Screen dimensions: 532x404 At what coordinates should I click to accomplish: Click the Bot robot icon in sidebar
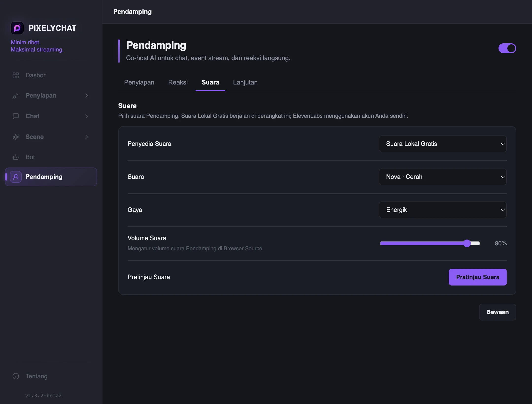point(16,157)
